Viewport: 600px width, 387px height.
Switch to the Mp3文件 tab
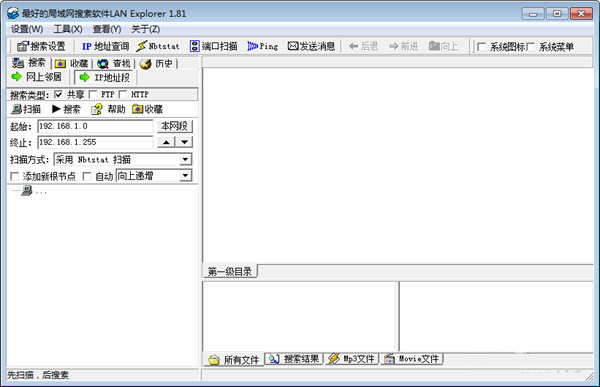(352, 359)
